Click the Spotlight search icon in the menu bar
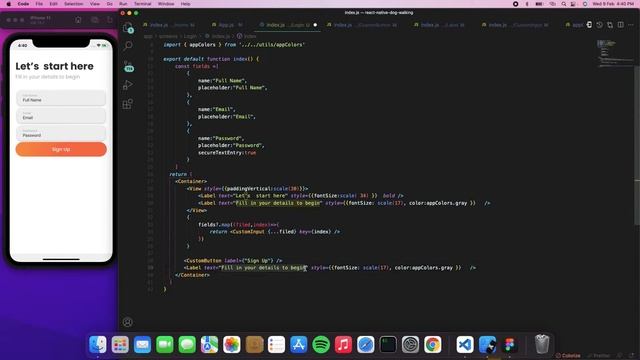This screenshot has width=640, height=360. [564, 4]
